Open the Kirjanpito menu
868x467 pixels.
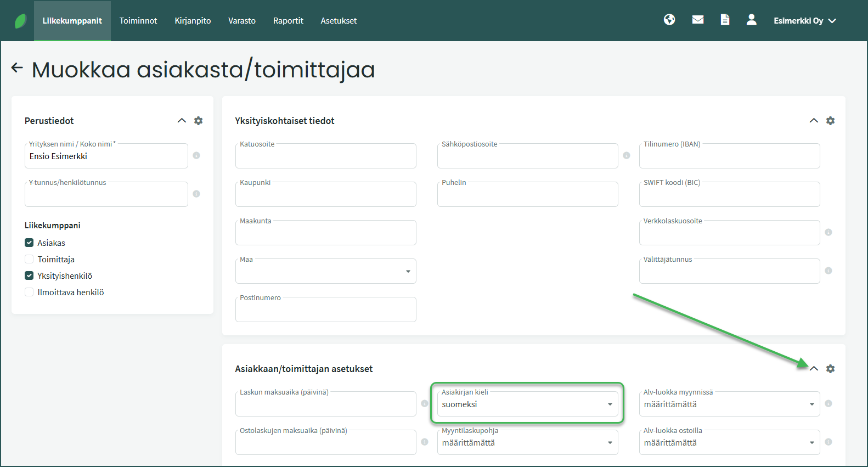(x=193, y=21)
